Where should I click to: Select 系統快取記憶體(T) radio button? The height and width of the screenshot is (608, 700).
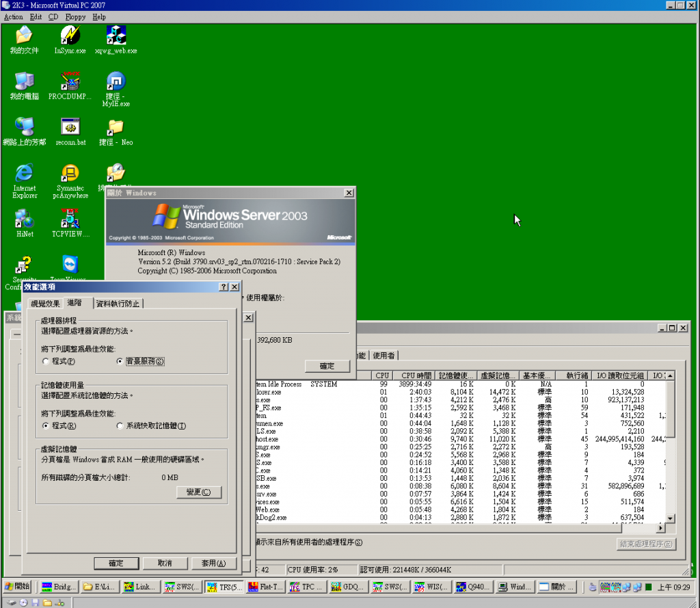(151, 425)
